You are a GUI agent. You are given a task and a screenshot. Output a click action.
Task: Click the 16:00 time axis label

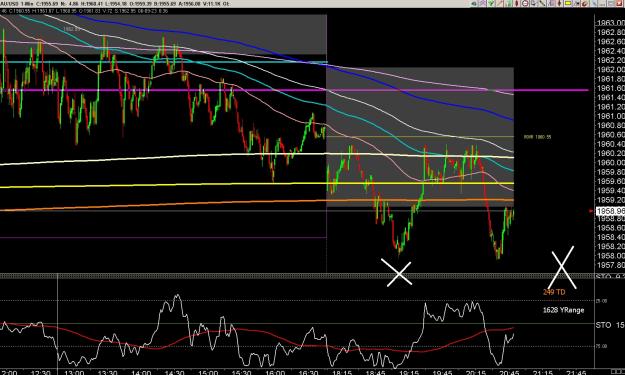pos(275,372)
